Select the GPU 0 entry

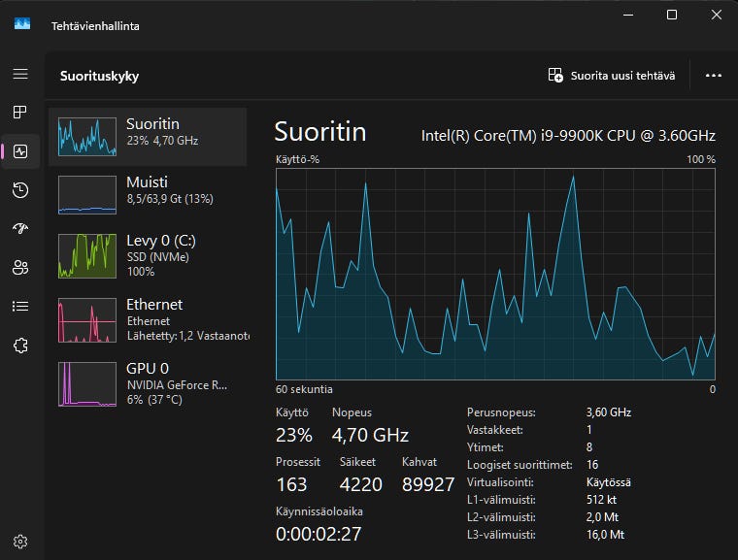[148, 383]
